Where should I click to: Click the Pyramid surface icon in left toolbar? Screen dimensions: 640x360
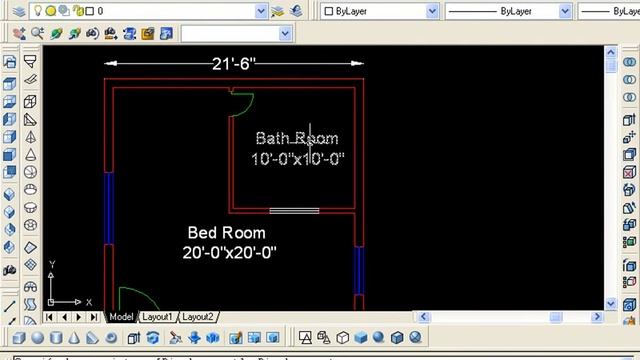coord(30,137)
